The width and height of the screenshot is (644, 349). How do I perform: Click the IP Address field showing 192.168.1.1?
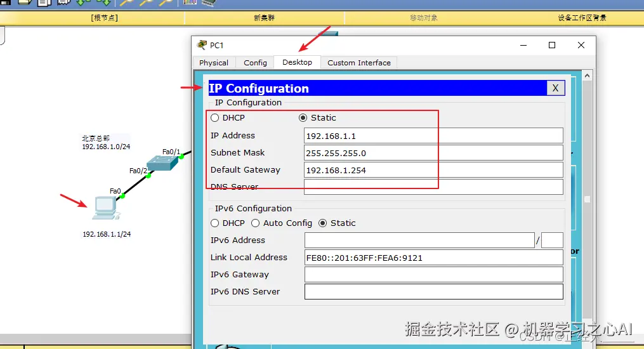pos(434,136)
